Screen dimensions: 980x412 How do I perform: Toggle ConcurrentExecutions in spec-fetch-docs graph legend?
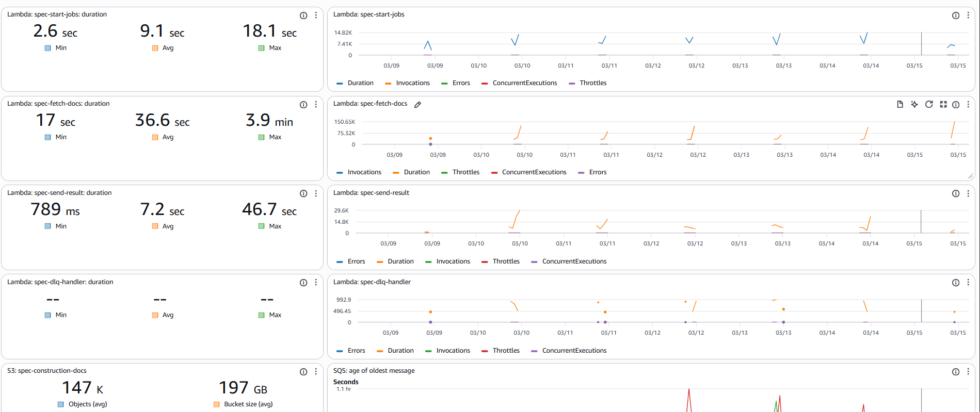click(528, 172)
